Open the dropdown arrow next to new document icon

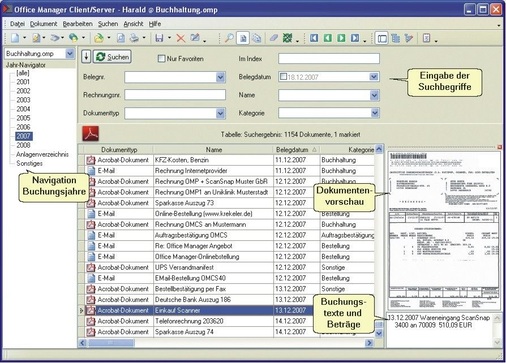coord(24,38)
